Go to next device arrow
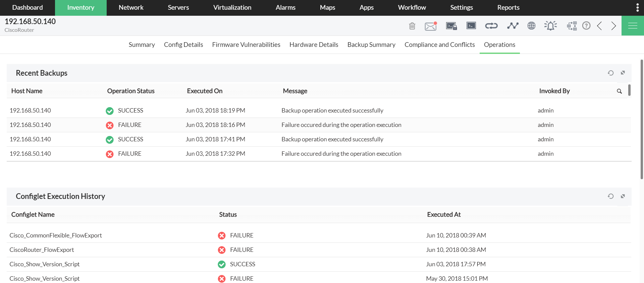The image size is (644, 283). (x=613, y=26)
